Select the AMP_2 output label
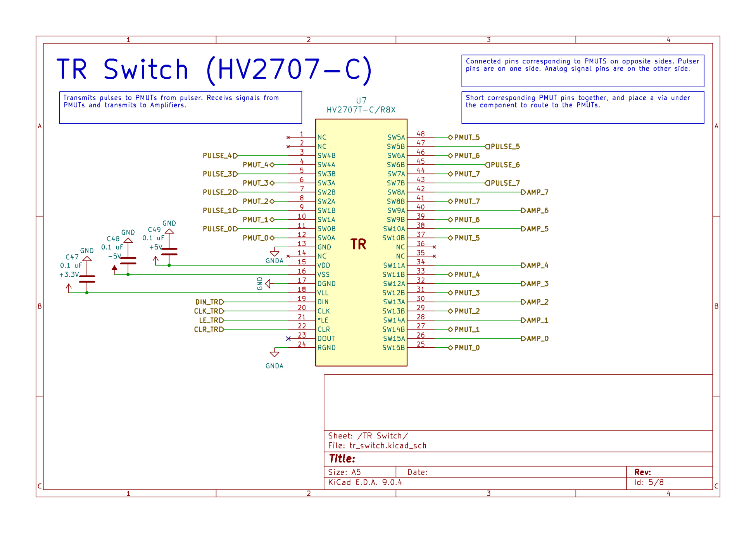The height and width of the screenshot is (533, 756). pyautogui.click(x=535, y=302)
